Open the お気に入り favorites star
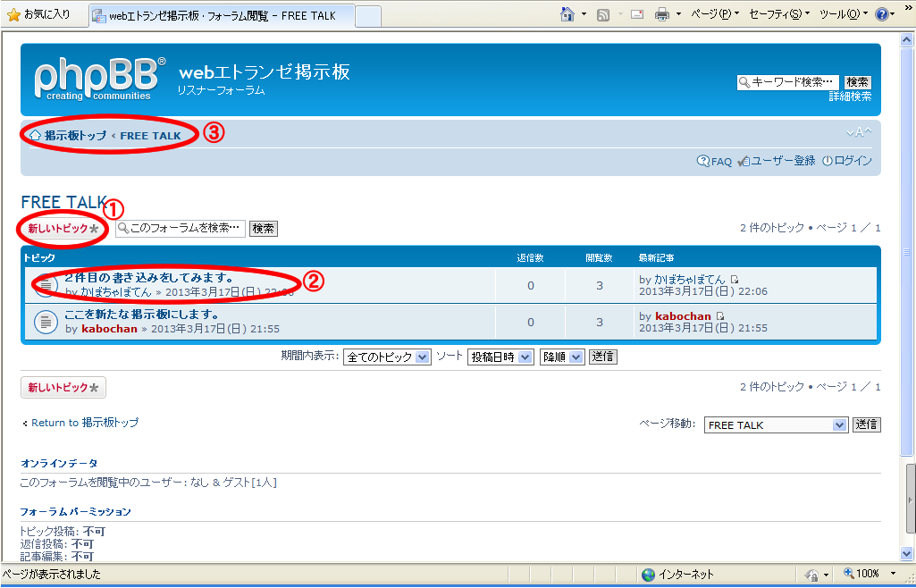The width and height of the screenshot is (916, 588). pyautogui.click(x=14, y=14)
